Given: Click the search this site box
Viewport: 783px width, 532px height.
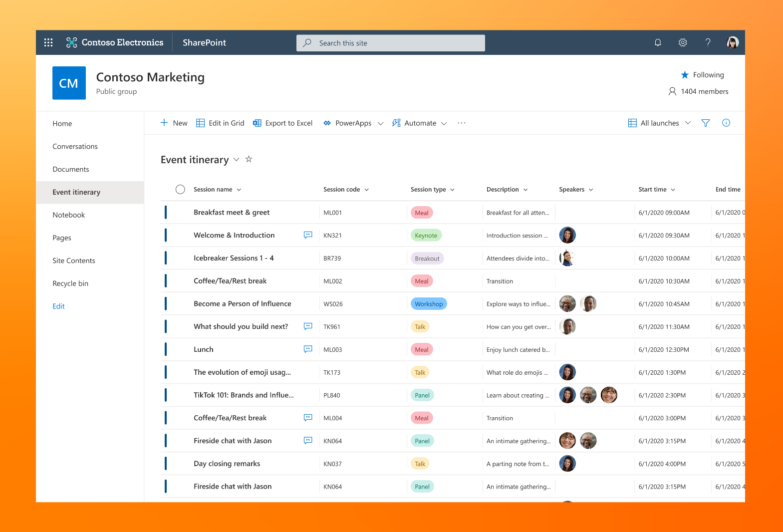Looking at the screenshot, I should pos(391,43).
